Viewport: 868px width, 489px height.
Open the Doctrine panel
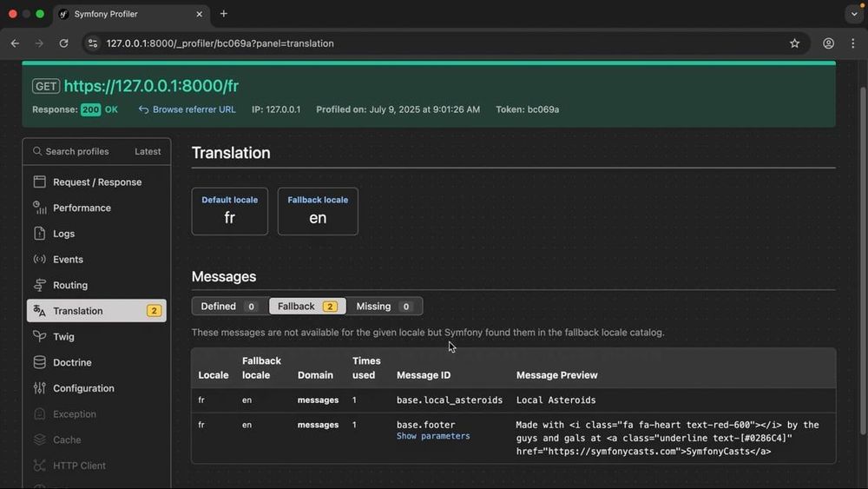tap(96, 362)
